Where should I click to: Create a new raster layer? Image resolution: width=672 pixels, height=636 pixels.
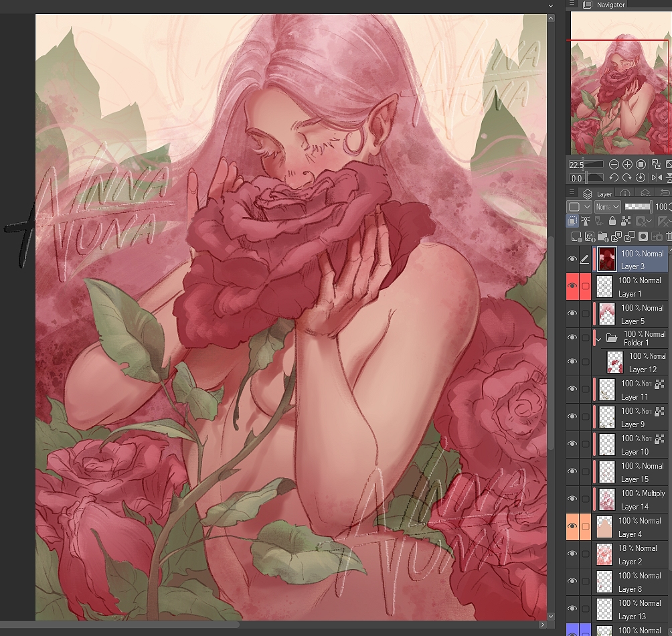point(576,236)
